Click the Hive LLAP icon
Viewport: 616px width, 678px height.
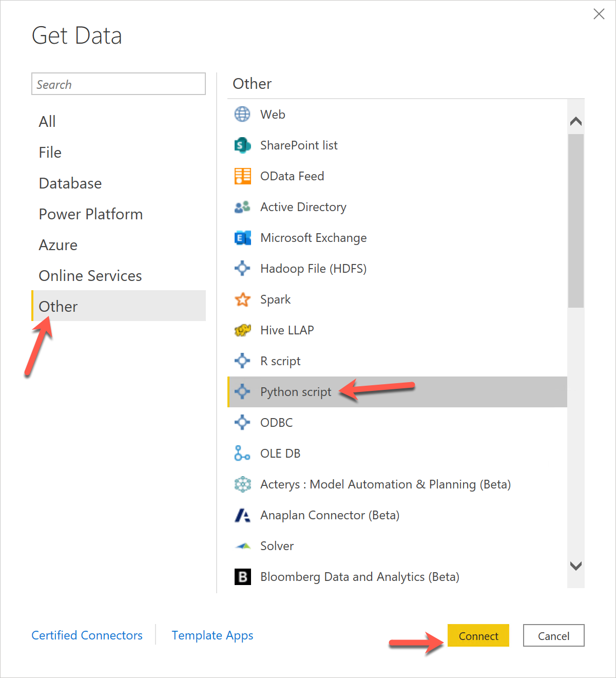click(x=242, y=330)
